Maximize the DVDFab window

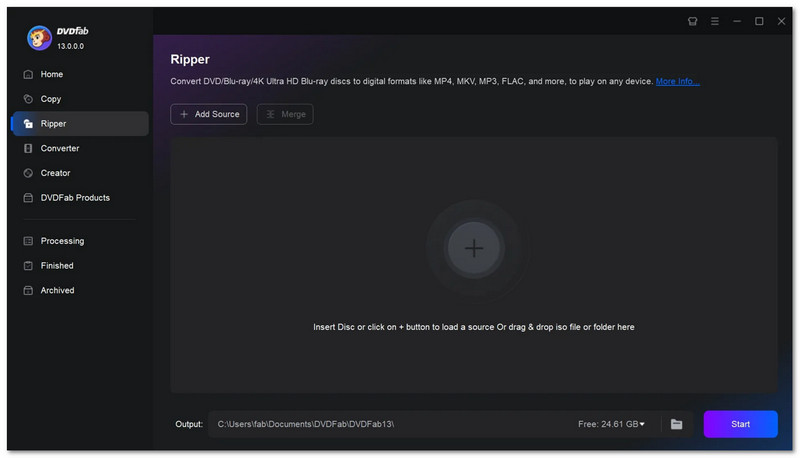click(759, 21)
